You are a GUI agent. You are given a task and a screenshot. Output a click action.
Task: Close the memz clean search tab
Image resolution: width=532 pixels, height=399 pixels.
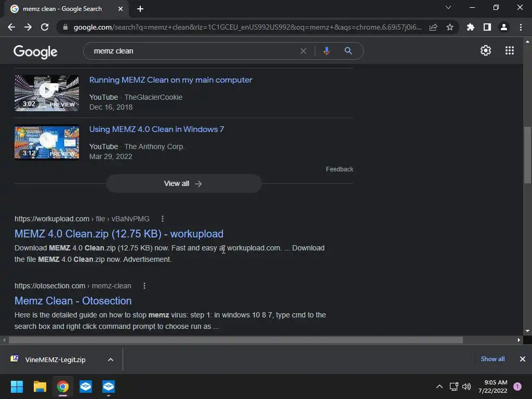pos(121,9)
